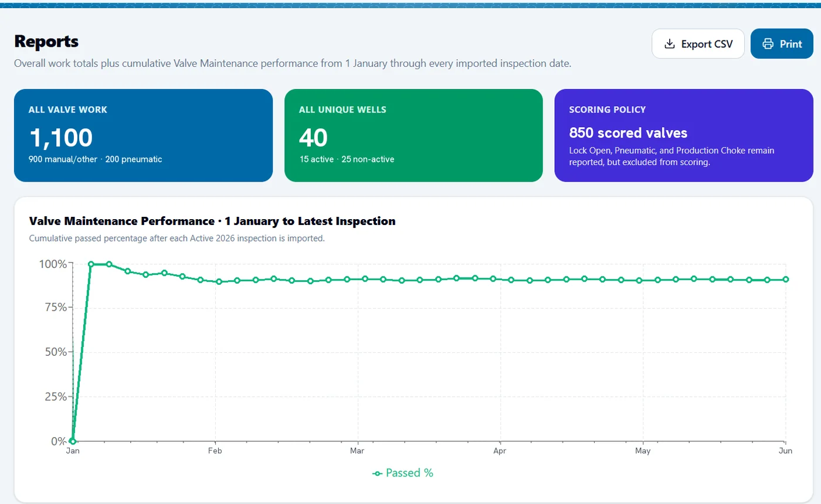Click the Apr x-axis label

point(500,451)
